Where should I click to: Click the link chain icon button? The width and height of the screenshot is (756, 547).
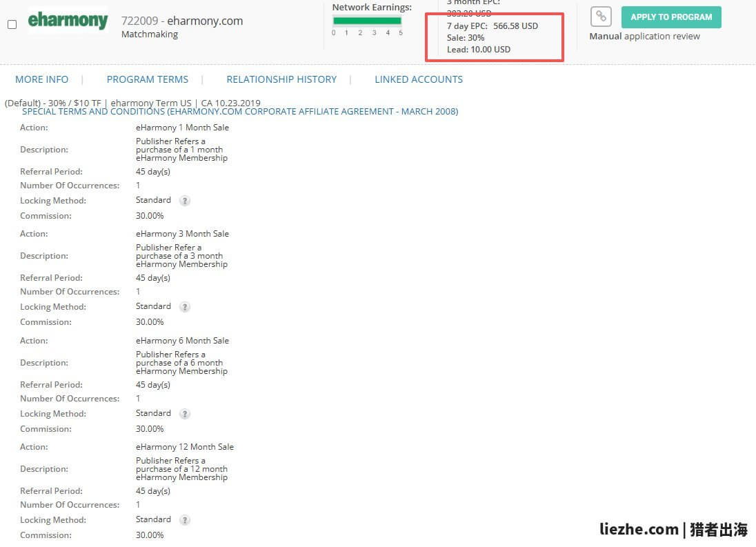pyautogui.click(x=601, y=17)
